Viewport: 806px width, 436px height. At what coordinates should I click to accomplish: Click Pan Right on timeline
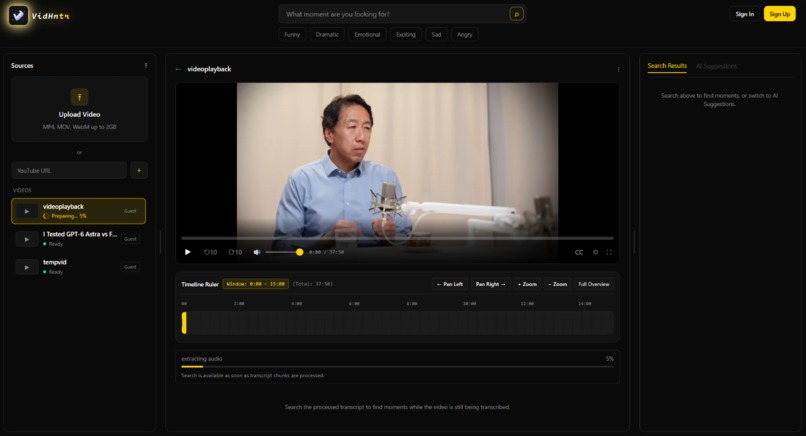pyautogui.click(x=490, y=284)
